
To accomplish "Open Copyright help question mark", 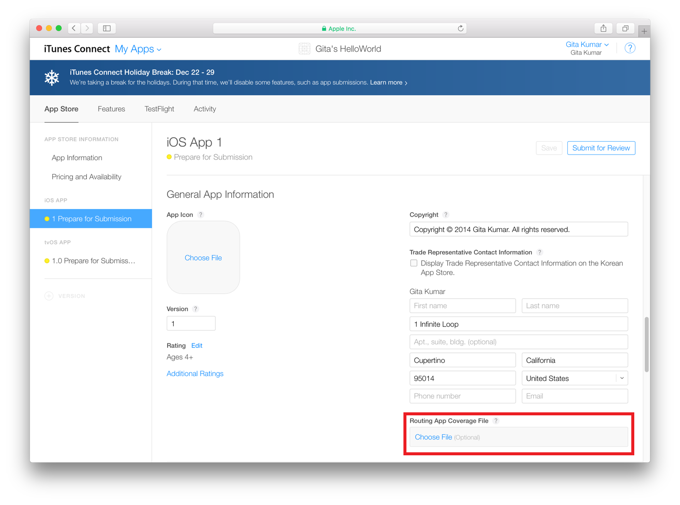I will tap(446, 214).
